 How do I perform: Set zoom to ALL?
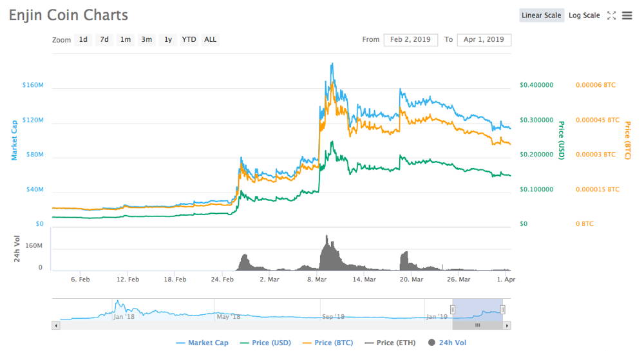click(211, 39)
